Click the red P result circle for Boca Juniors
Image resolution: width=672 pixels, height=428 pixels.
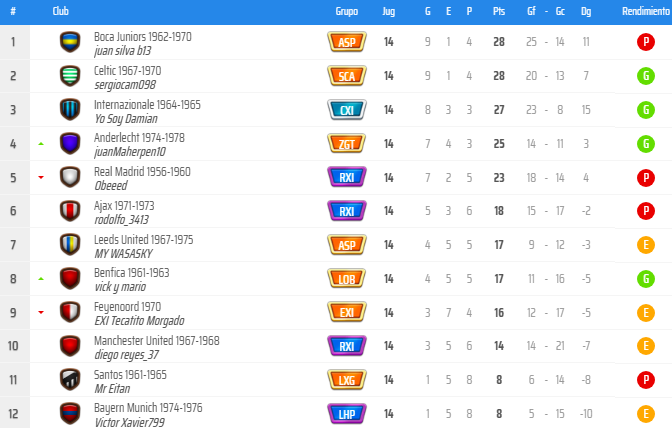pyautogui.click(x=645, y=42)
